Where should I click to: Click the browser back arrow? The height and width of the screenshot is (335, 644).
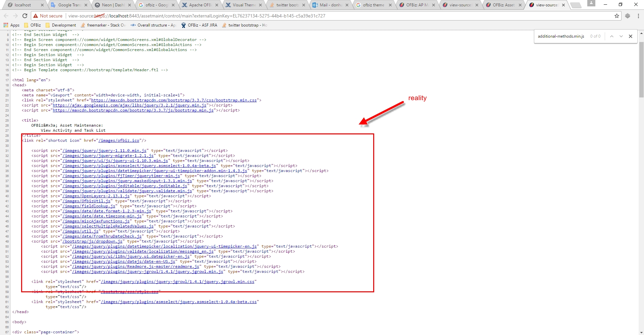(x=6, y=16)
